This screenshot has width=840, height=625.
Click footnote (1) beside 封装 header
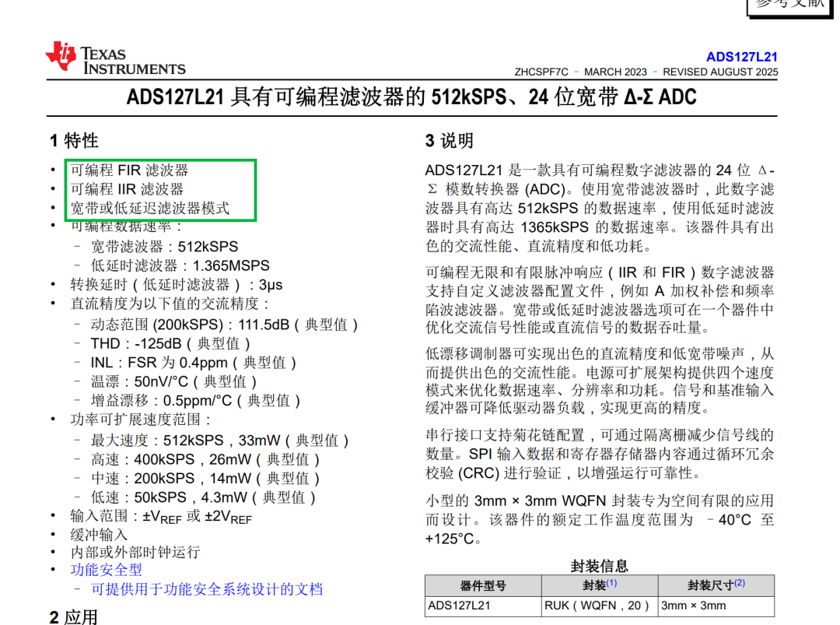pos(611,583)
